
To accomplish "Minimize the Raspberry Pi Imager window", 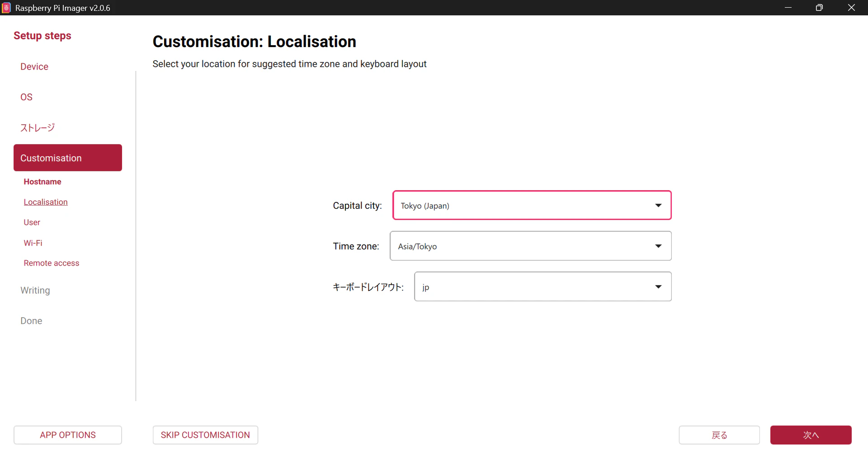I will (788, 8).
